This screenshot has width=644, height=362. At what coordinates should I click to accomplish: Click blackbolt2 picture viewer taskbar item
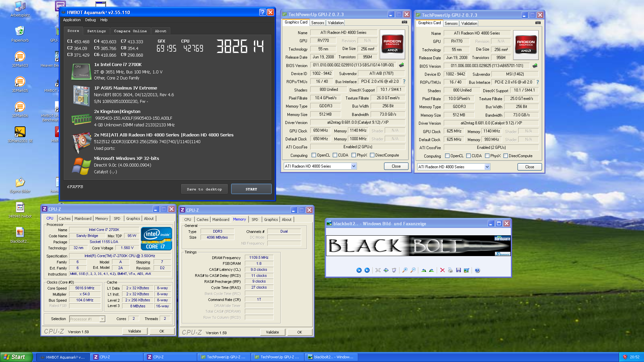331,357
